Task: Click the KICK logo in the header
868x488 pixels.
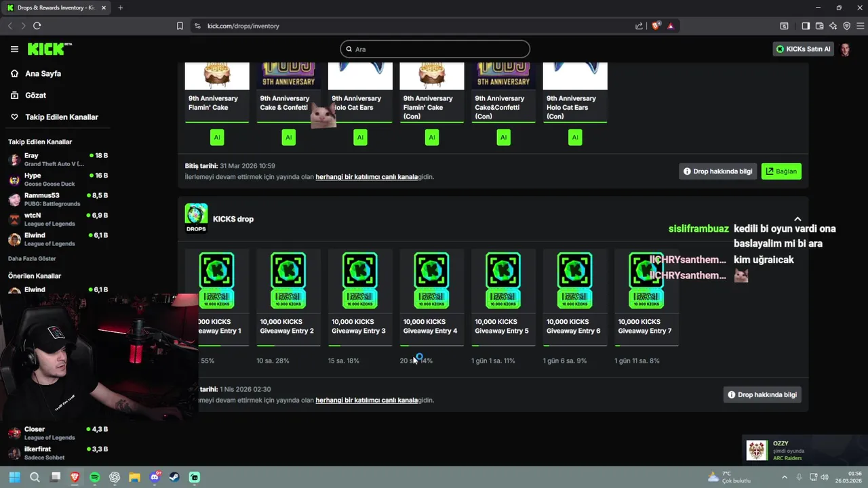Action: [x=50, y=49]
